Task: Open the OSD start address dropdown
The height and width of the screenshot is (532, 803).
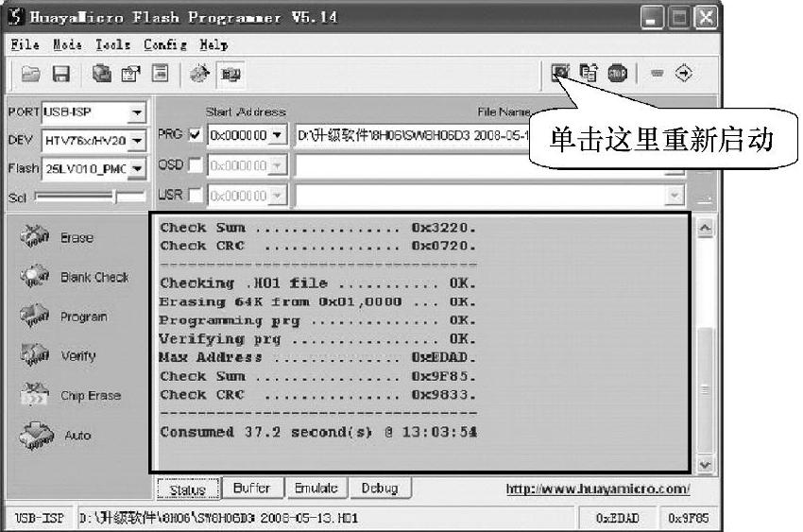Action: 277,165
